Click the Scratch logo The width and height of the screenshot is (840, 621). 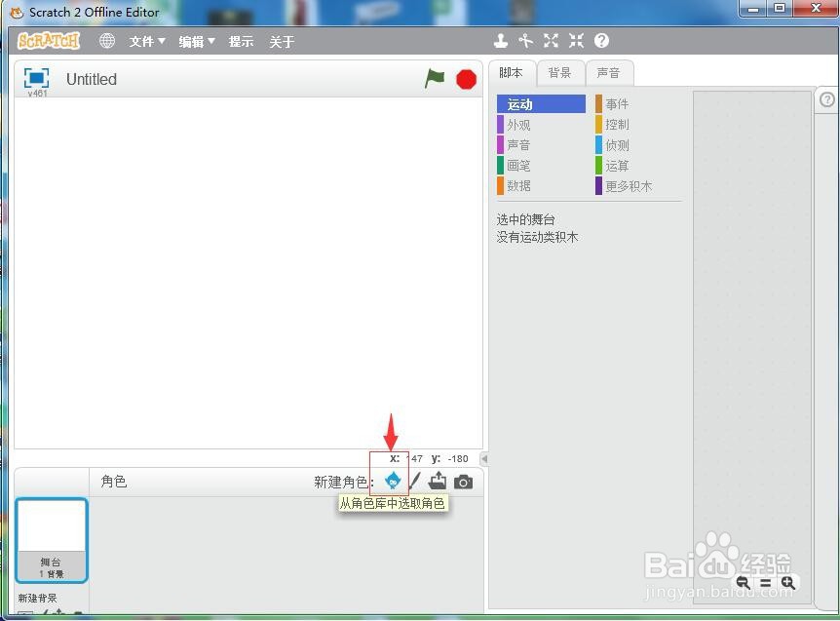click(48, 41)
